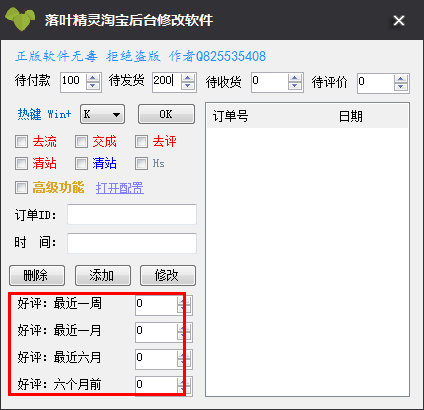Enable the 去评 checkbox
Screen dimensions: 424x410
[141, 141]
